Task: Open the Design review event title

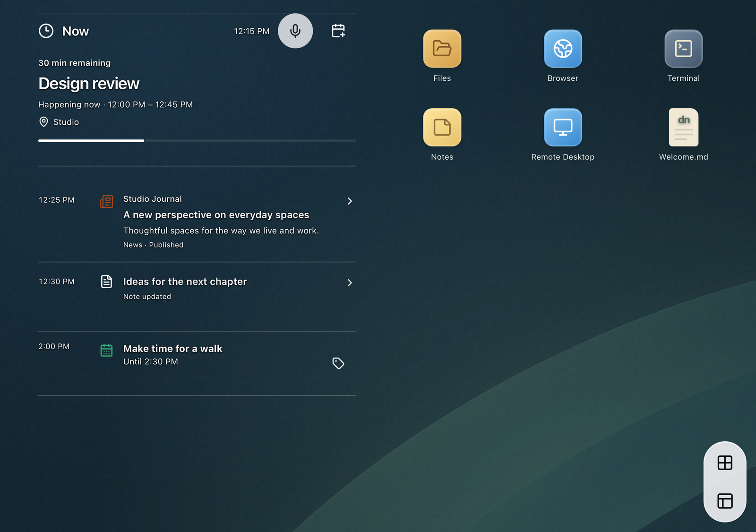Action: point(89,84)
